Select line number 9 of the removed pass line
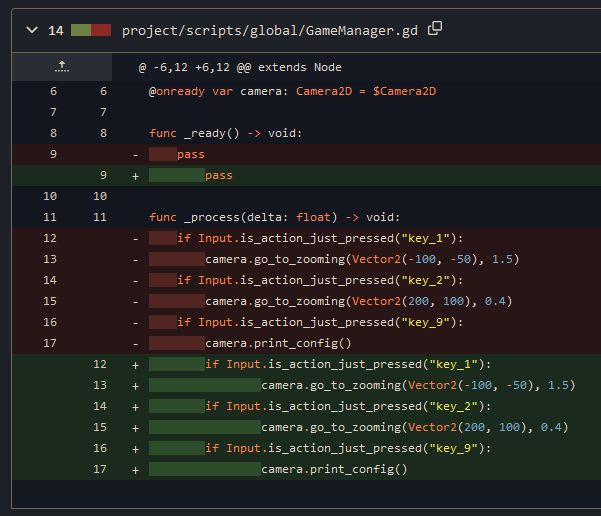601x516 pixels. click(52, 154)
